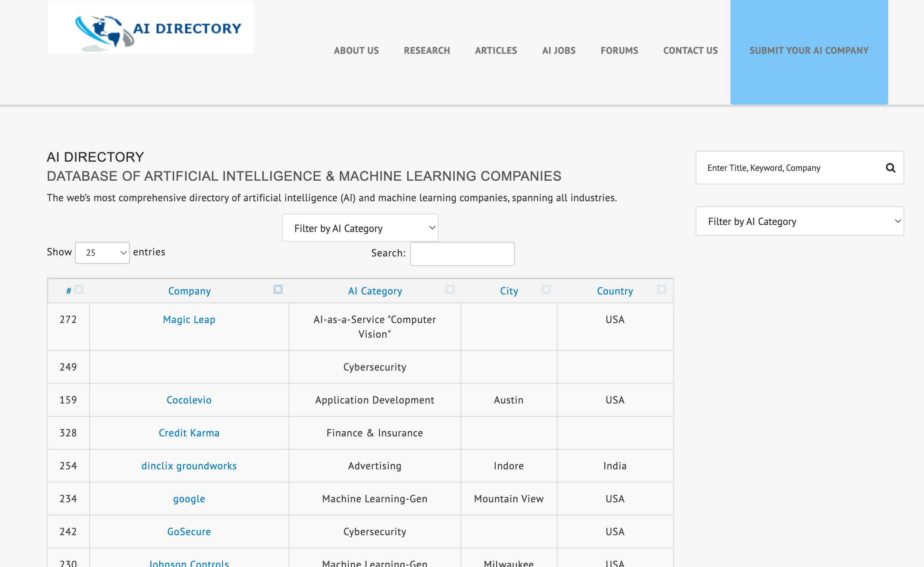Click the Mountain View city cell
Viewport: 924px width, 567px height.
(x=509, y=499)
